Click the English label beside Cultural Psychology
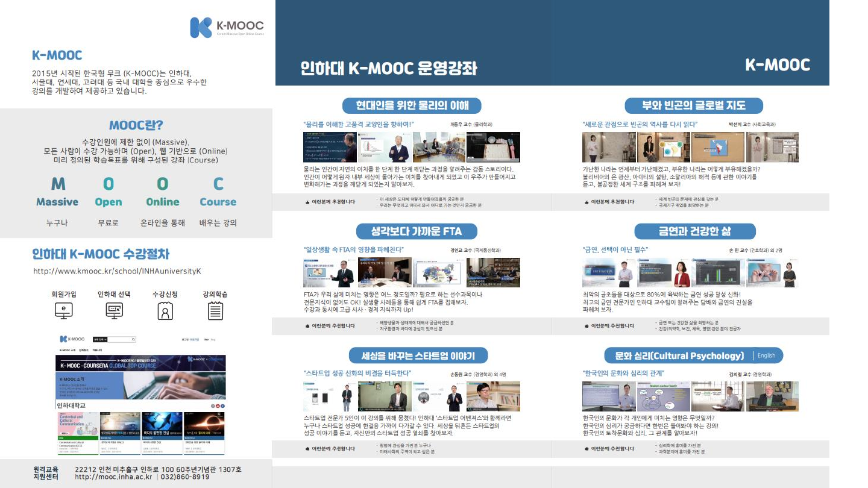Screen dimensions: 868x488 [x=766, y=355]
